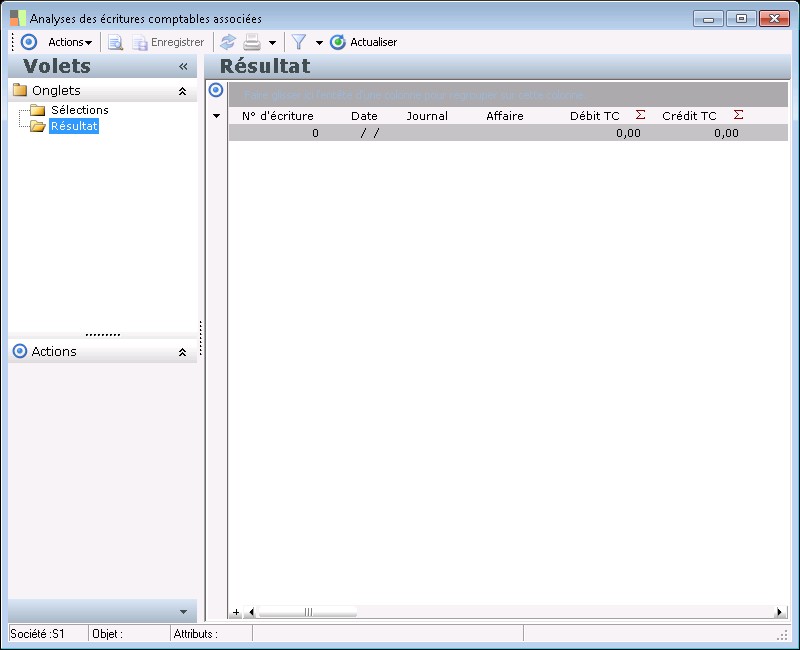This screenshot has width=800, height=650.
Task: Select the Sélections tree item
Action: (x=79, y=110)
